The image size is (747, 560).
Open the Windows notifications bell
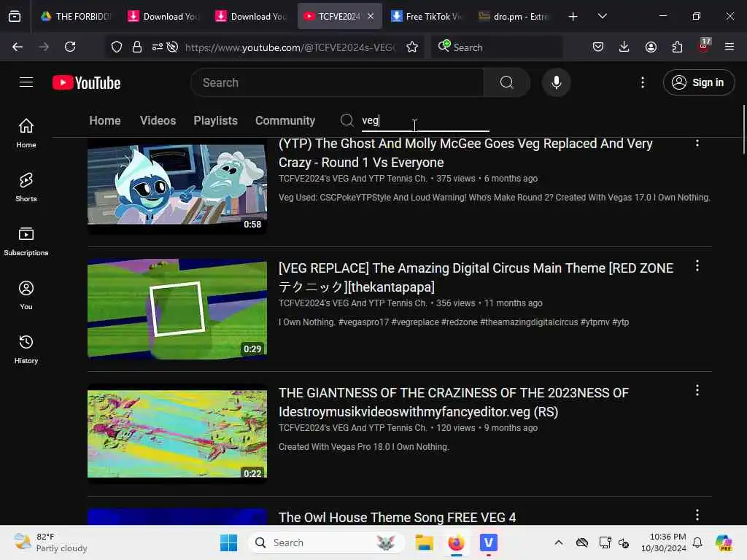[697, 542]
